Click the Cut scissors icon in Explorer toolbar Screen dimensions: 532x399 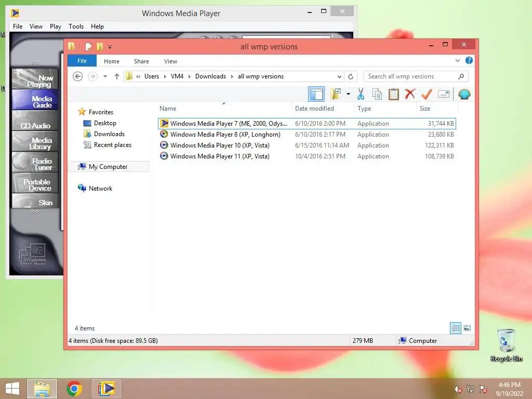coord(361,95)
